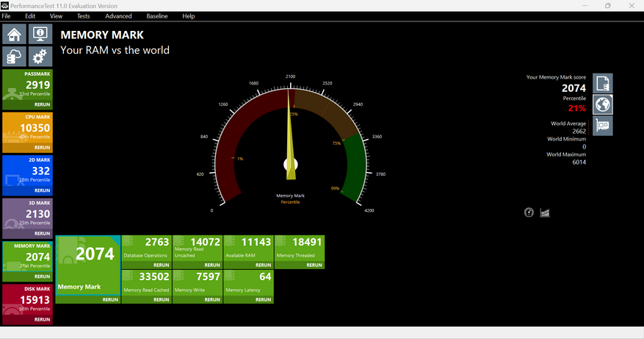Click the Memory Write 7597 score
Image resolution: width=644 pixels, height=339 pixels.
click(x=209, y=276)
